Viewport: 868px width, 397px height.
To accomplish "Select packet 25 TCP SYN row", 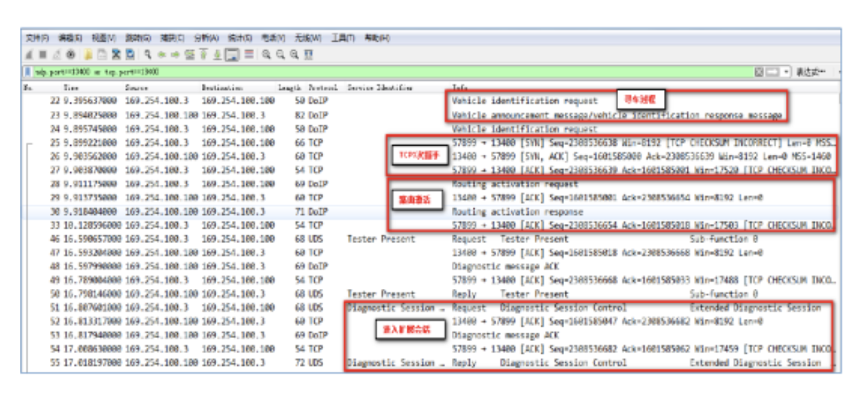I will (x=431, y=142).
